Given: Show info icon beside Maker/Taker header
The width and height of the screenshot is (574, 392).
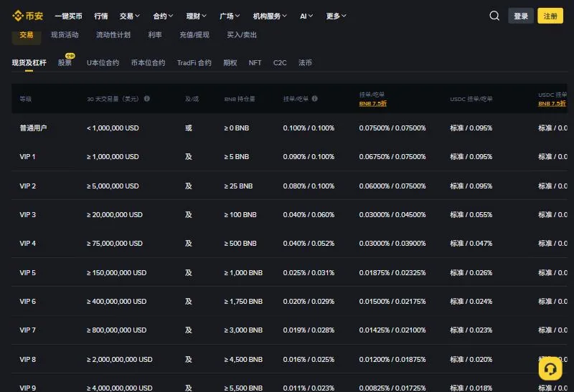Looking at the screenshot, I should pyautogui.click(x=314, y=99).
